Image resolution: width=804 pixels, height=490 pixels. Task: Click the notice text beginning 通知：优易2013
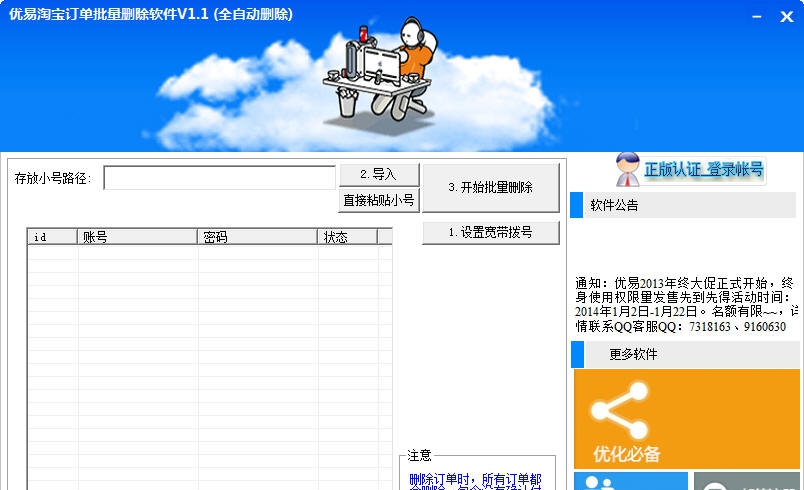tap(686, 304)
